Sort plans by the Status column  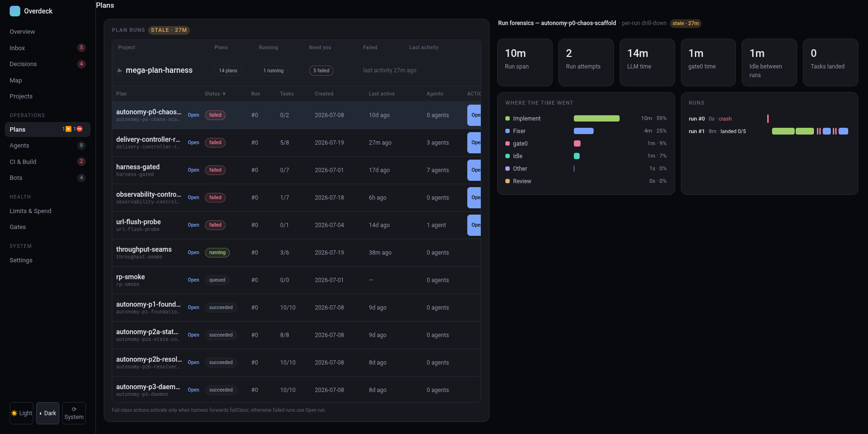click(x=215, y=94)
